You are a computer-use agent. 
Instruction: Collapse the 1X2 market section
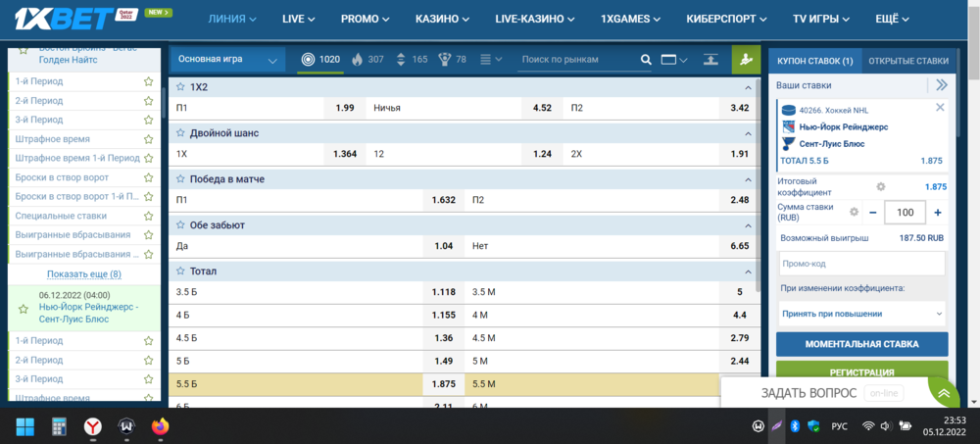click(x=747, y=87)
